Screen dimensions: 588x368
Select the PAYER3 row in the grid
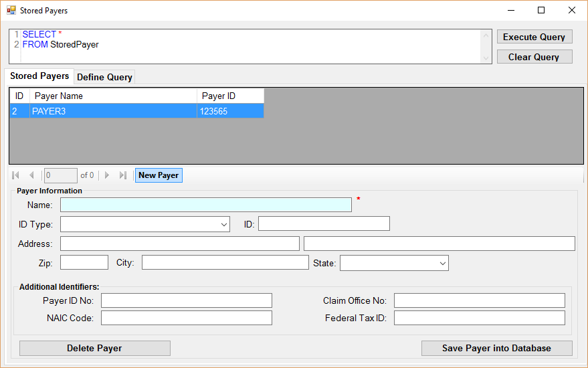[x=114, y=112]
